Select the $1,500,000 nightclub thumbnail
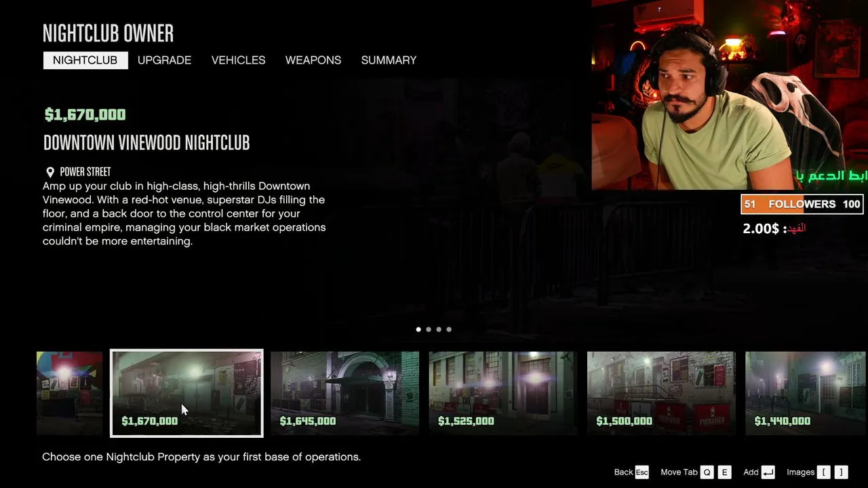The width and height of the screenshot is (868, 488). [661, 393]
